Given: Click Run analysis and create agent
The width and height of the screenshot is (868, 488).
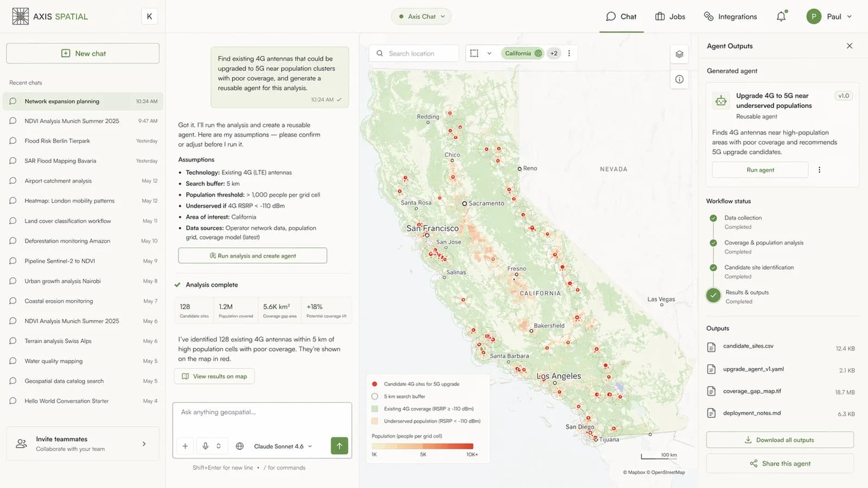Looking at the screenshot, I should [x=252, y=255].
